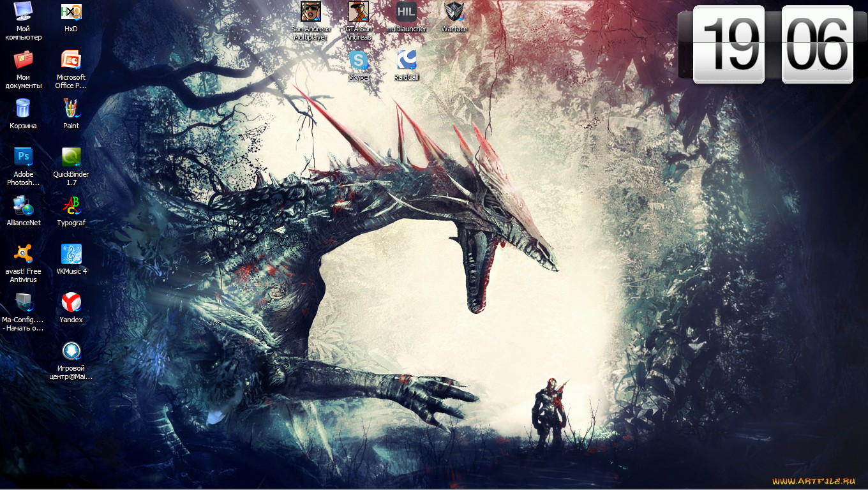Select the Adobe Photoshop shortcut icon
The image size is (868, 490).
pyautogui.click(x=23, y=157)
